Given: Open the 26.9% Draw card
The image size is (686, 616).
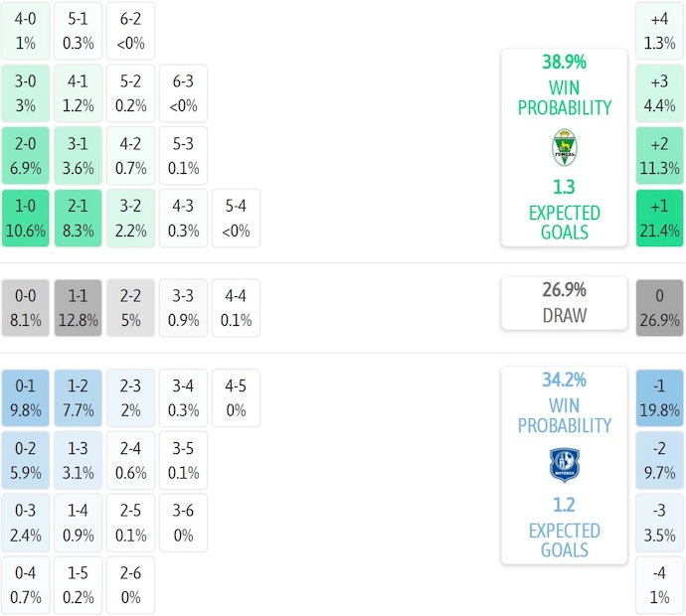Looking at the screenshot, I should click(564, 303).
